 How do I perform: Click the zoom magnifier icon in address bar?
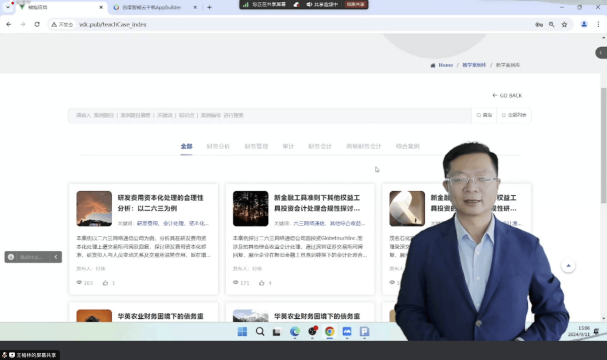[x=552, y=24]
